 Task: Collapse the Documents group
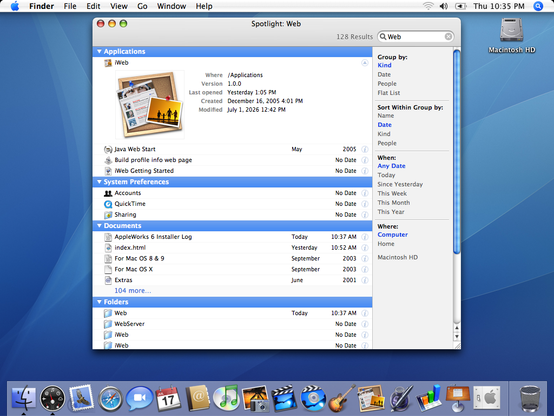(99, 225)
